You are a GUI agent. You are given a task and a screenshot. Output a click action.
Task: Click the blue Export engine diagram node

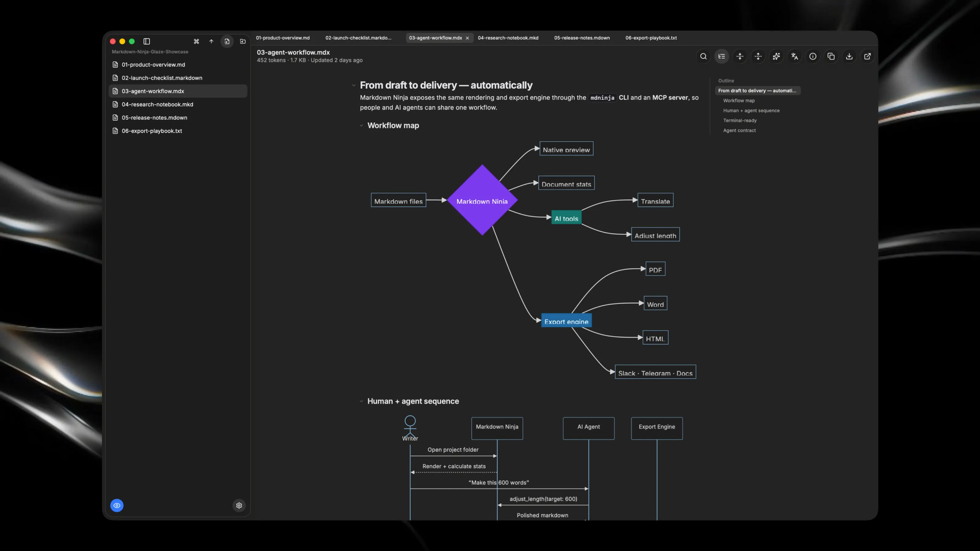566,320
